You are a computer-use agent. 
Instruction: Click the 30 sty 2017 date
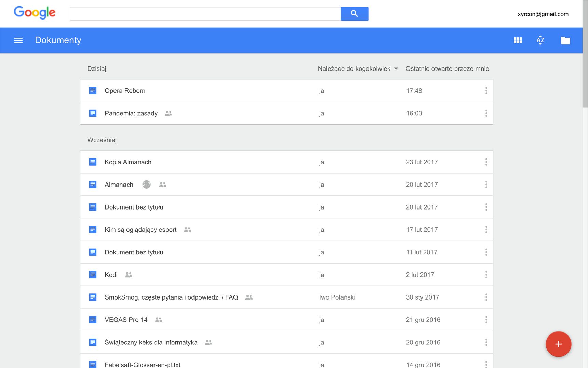tap(423, 297)
